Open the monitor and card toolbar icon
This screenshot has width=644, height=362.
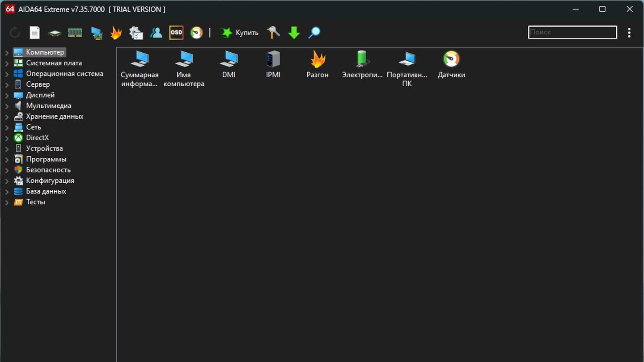pos(96,33)
